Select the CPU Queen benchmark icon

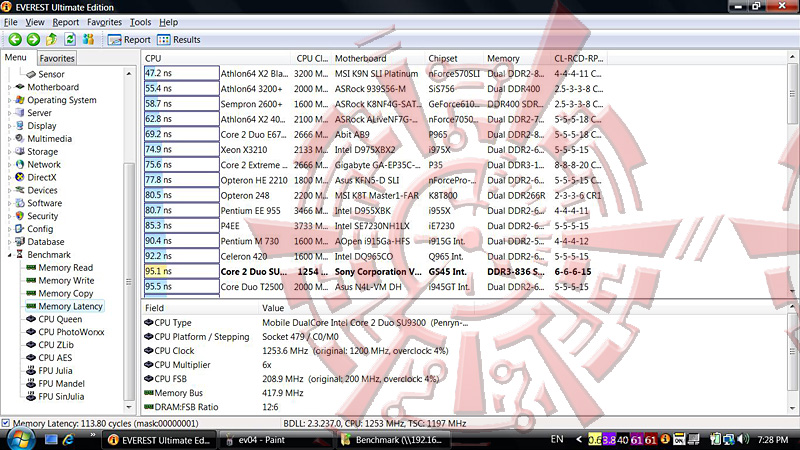point(31,319)
